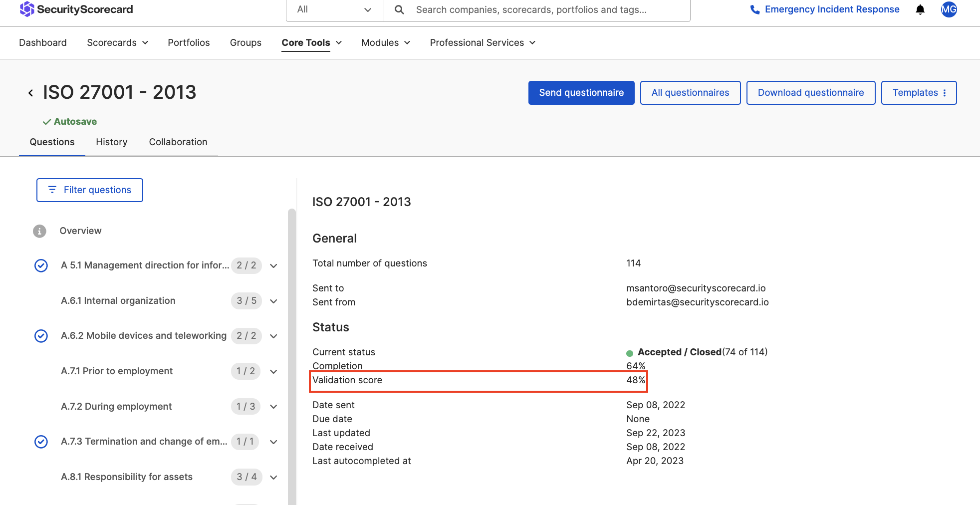The width and height of the screenshot is (980, 505).
Task: Open the Emergency Incident Response link
Action: click(x=832, y=9)
